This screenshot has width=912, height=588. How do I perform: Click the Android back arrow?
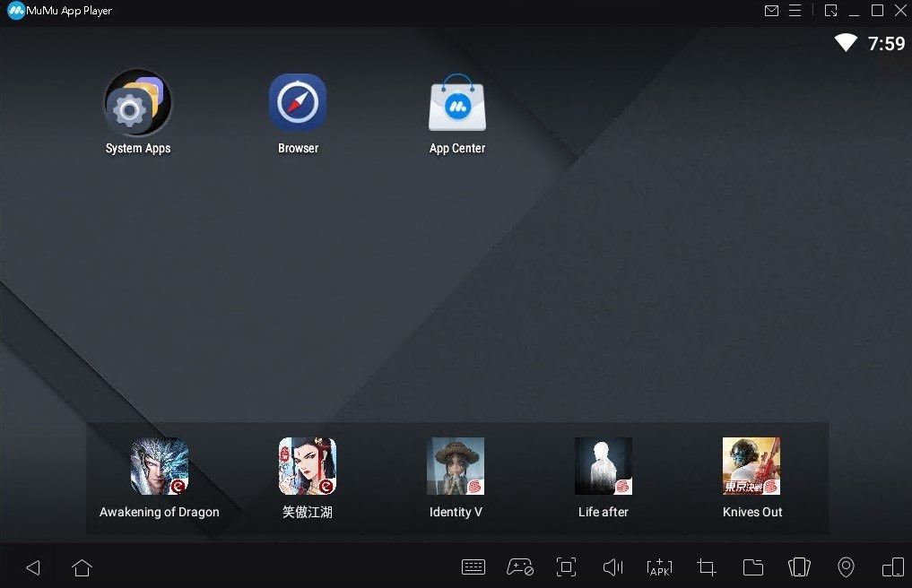coord(34,567)
